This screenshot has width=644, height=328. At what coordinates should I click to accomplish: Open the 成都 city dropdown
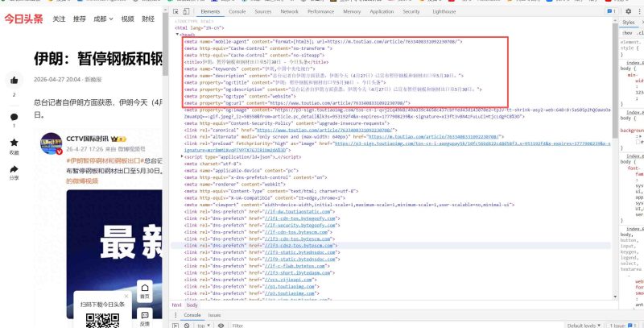(103, 19)
